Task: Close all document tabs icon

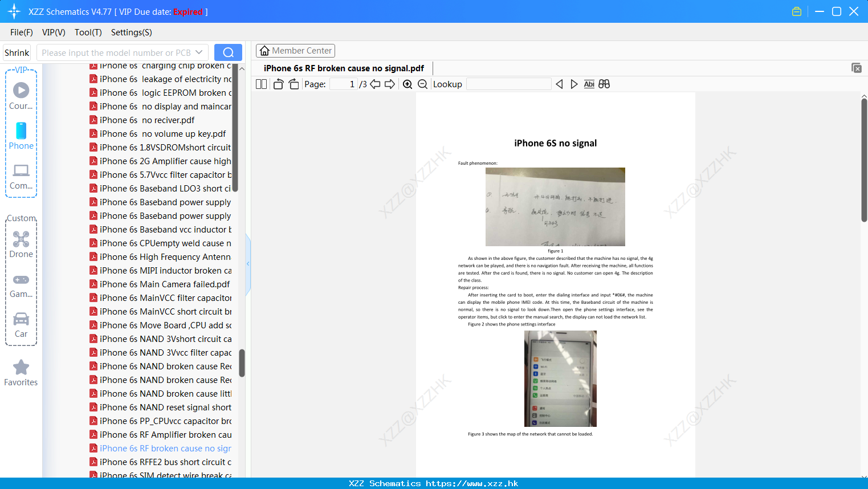Action: [857, 68]
